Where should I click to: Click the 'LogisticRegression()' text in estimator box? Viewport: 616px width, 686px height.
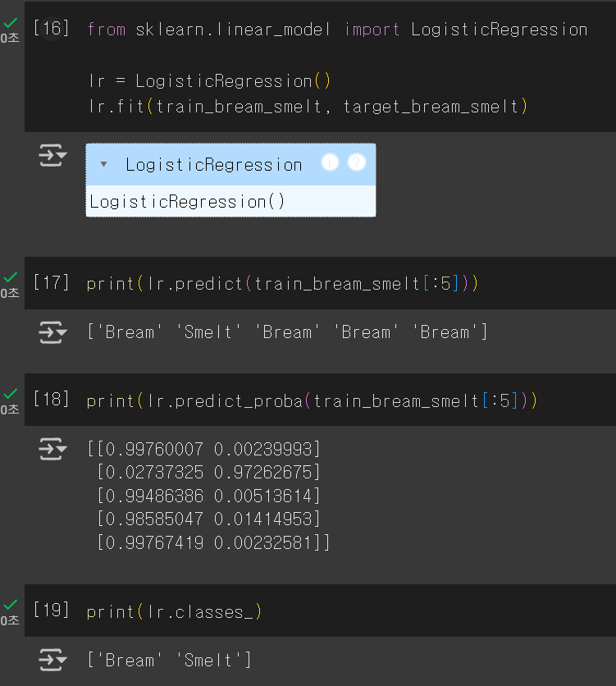coord(187,202)
